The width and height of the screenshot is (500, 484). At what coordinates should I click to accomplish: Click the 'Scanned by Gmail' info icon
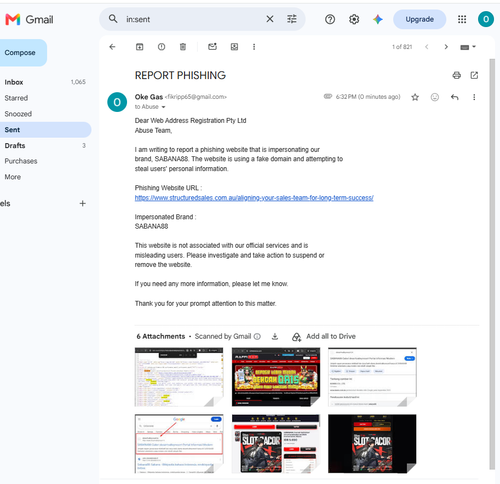pos(257,337)
